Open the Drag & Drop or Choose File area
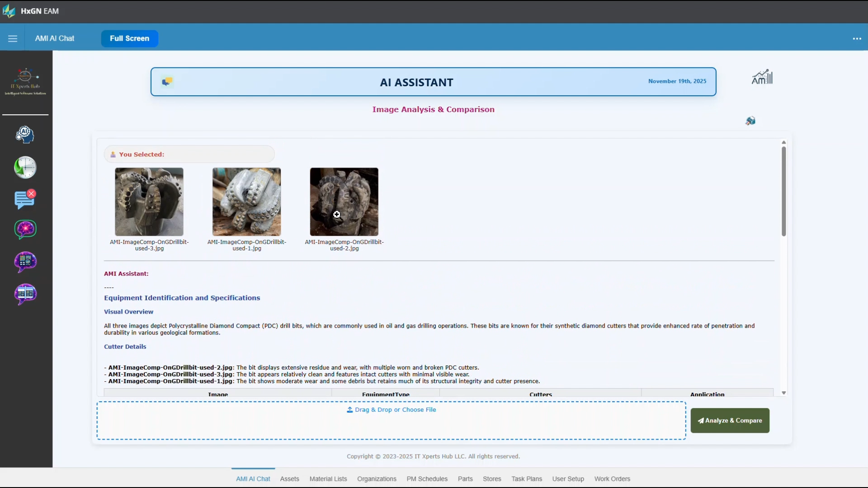This screenshot has width=868, height=488. point(391,410)
